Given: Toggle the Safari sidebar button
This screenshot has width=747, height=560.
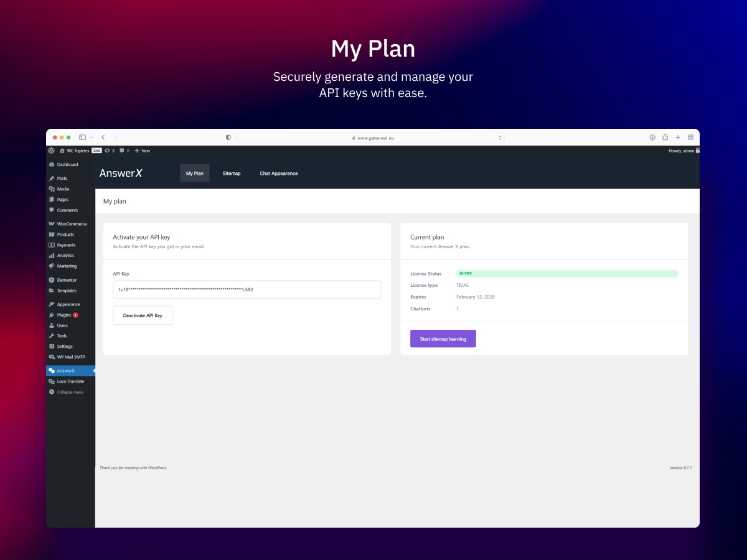Looking at the screenshot, I should click(x=82, y=137).
